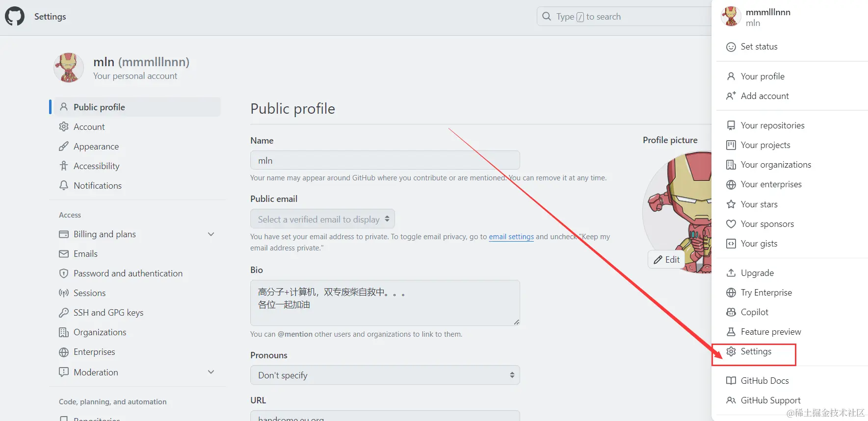868x421 pixels.
Task: Click the Bio text area
Action: [x=385, y=303]
